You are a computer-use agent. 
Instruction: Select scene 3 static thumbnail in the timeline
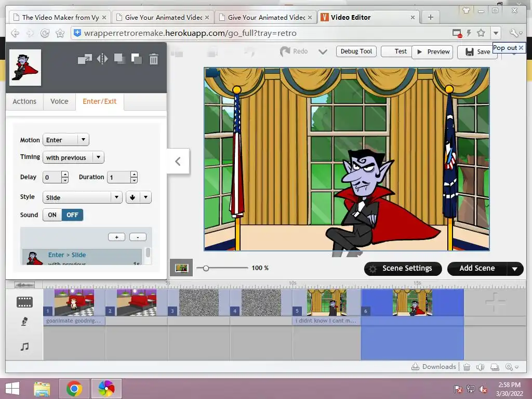click(x=199, y=302)
